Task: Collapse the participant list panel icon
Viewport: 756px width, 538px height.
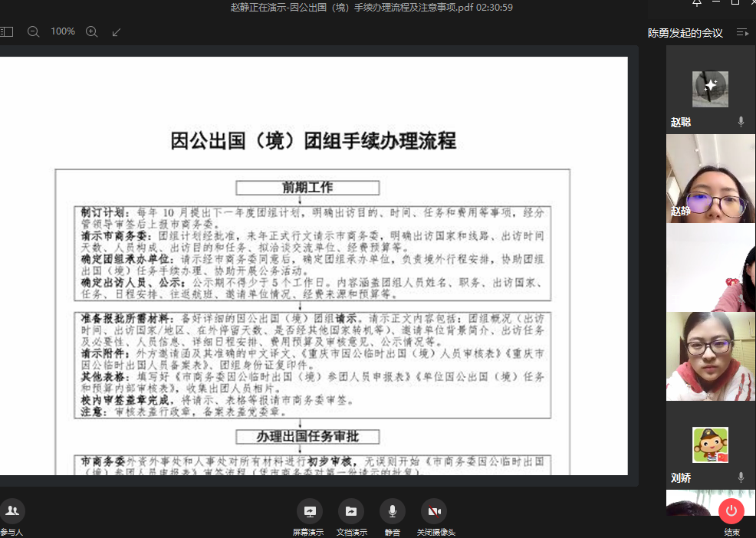Action: click(x=741, y=32)
